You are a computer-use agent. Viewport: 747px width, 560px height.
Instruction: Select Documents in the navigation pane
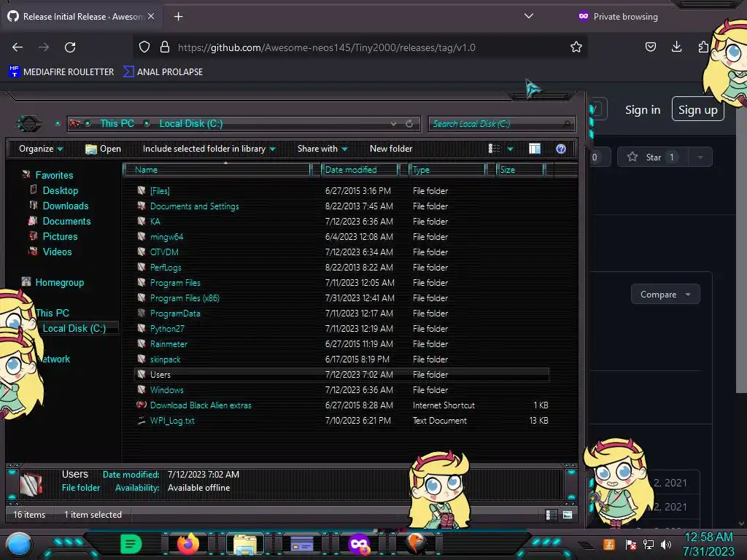pos(66,221)
